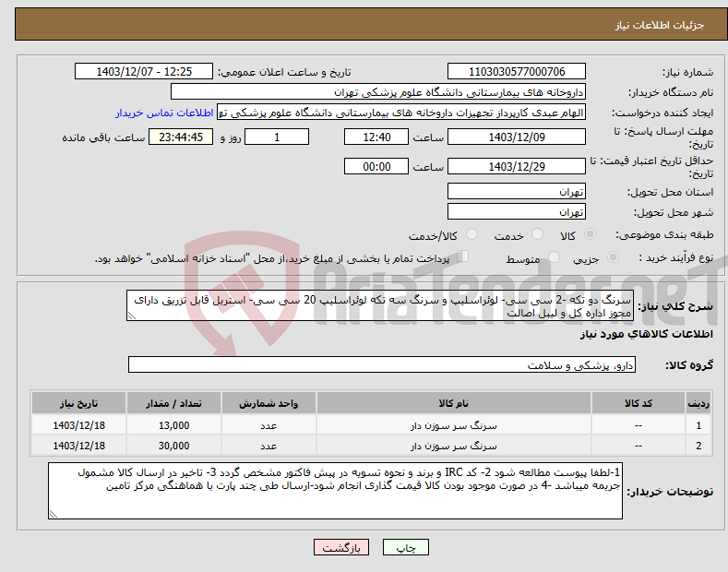Click the response deadline date 1403/12/09
Screen dimensions: 728x572
(x=517, y=137)
